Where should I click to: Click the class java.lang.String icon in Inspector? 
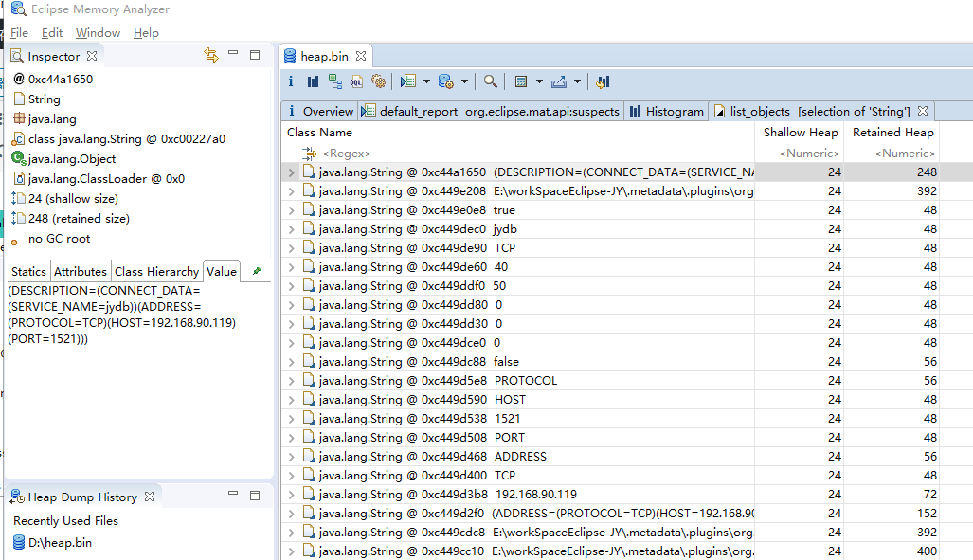pyautogui.click(x=19, y=139)
